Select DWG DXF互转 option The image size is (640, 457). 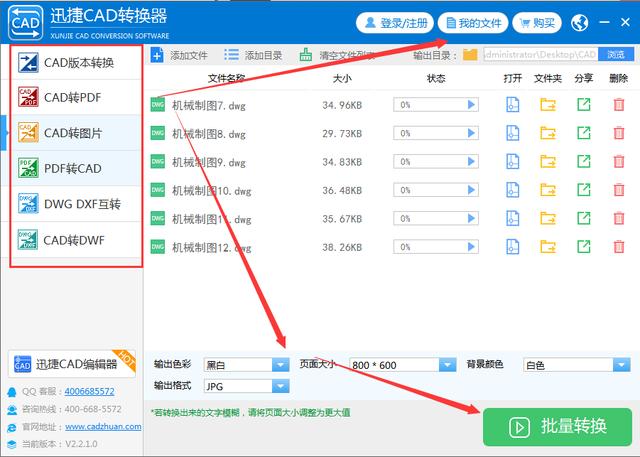[x=76, y=204]
